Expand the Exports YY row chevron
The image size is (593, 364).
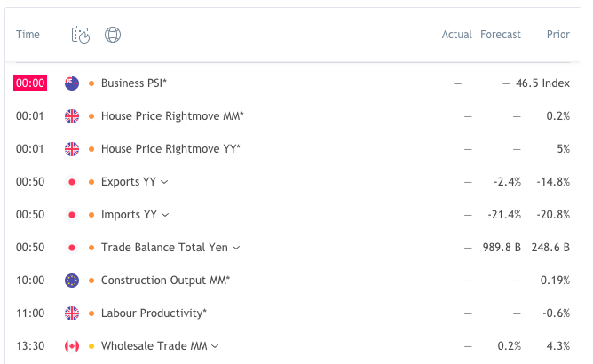[164, 182]
